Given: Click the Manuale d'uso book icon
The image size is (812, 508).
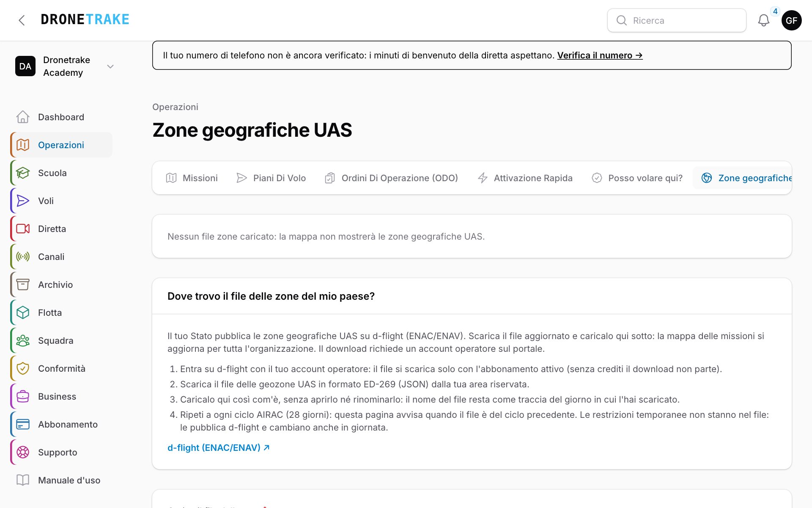Looking at the screenshot, I should (23, 480).
